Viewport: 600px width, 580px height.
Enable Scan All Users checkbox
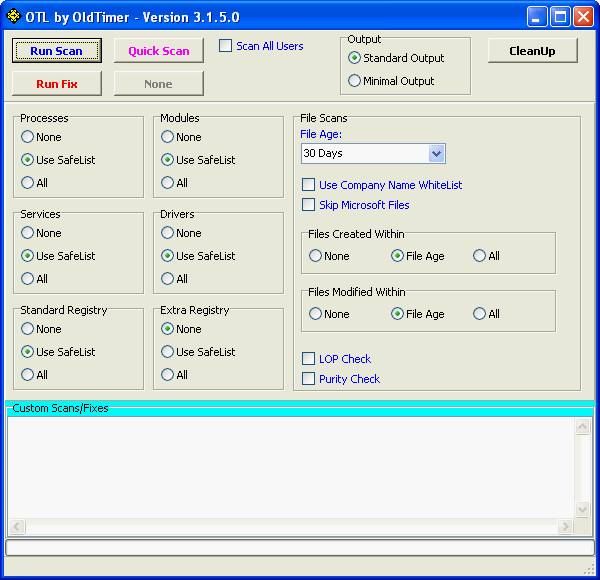pyautogui.click(x=225, y=46)
